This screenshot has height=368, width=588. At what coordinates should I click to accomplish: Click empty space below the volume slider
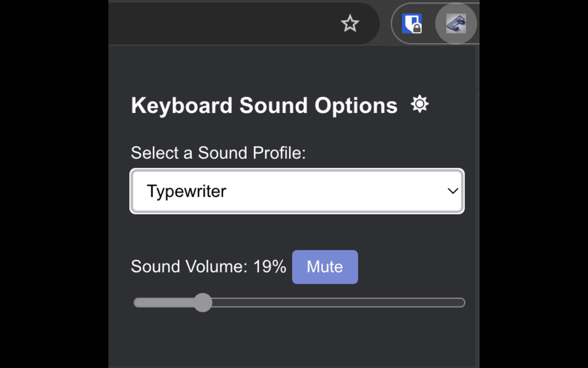coord(294,340)
